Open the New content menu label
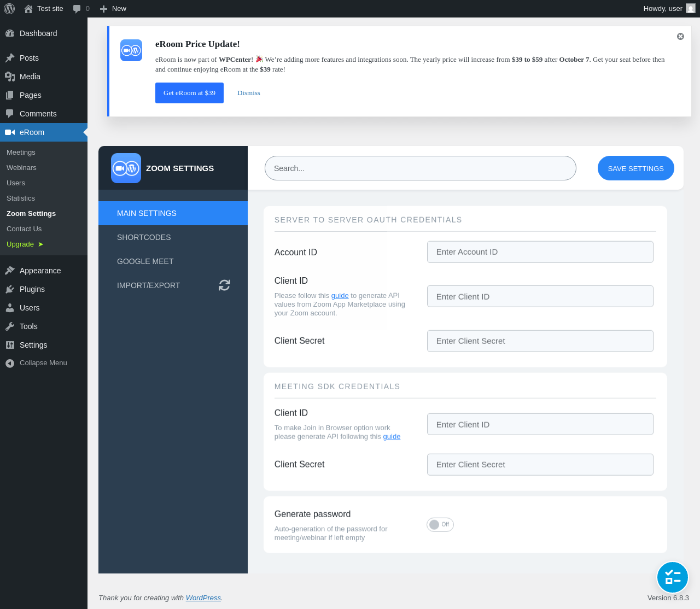Image resolution: width=700 pixels, height=609 pixels. 119,9
